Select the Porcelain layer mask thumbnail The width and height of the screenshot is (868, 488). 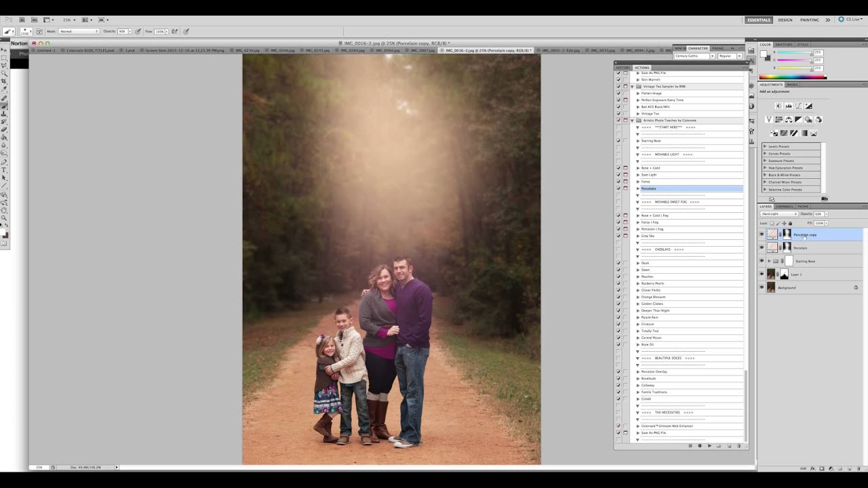coord(787,247)
